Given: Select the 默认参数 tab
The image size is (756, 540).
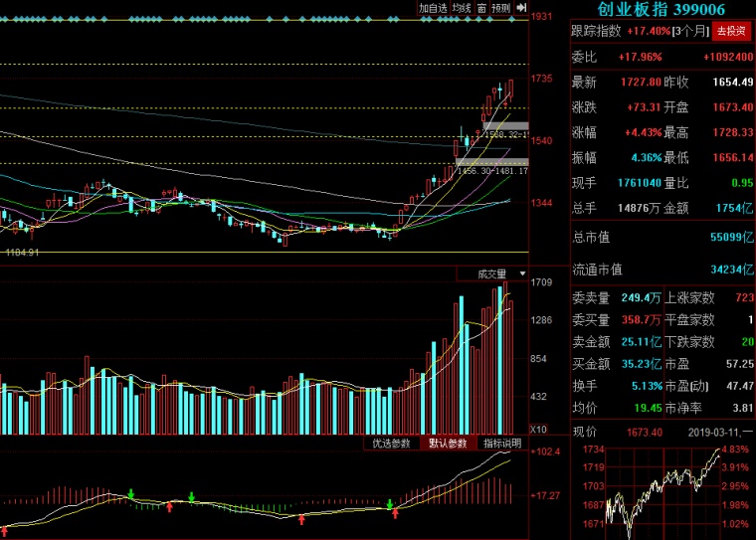Looking at the screenshot, I should [447, 443].
